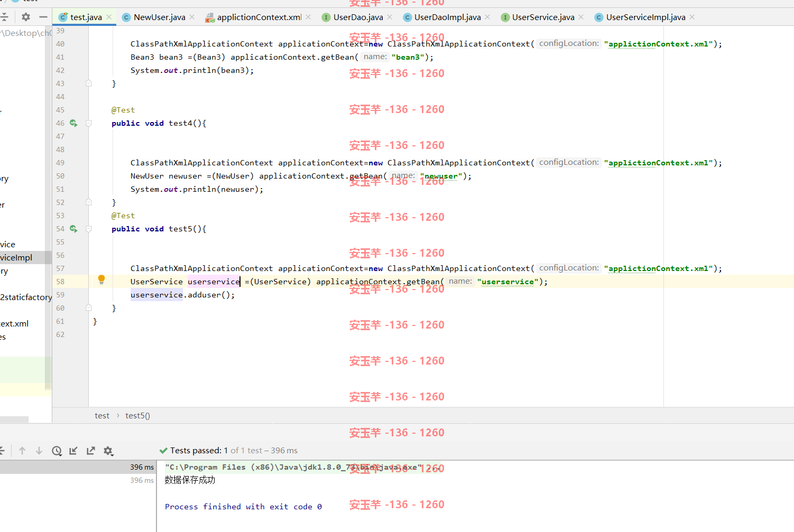Screen dimensions: 794x532
Task: Click the green Tests passed checkmark
Action: click(x=163, y=451)
